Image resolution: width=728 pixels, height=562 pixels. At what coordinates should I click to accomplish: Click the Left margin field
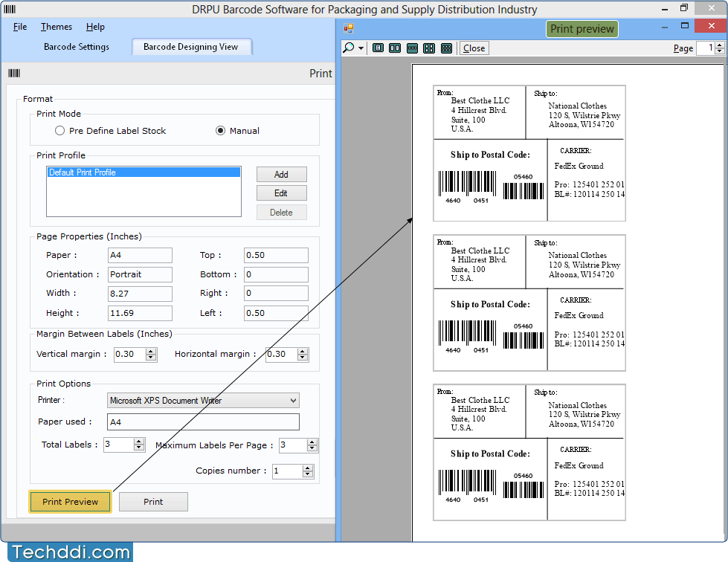[276, 313]
